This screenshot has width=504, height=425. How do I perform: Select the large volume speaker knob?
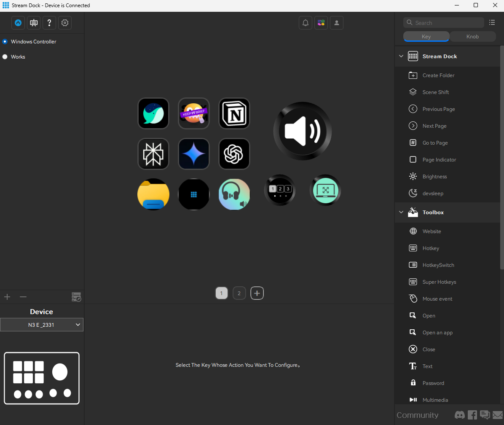click(x=303, y=131)
